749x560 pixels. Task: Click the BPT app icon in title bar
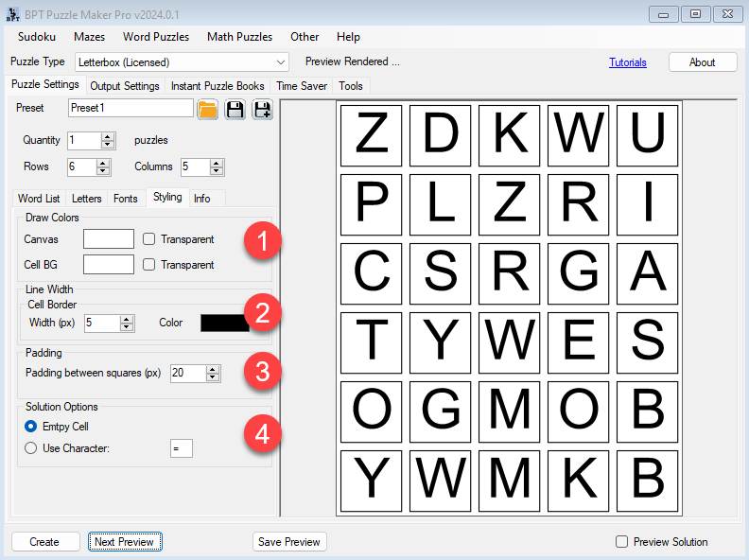(x=12, y=14)
